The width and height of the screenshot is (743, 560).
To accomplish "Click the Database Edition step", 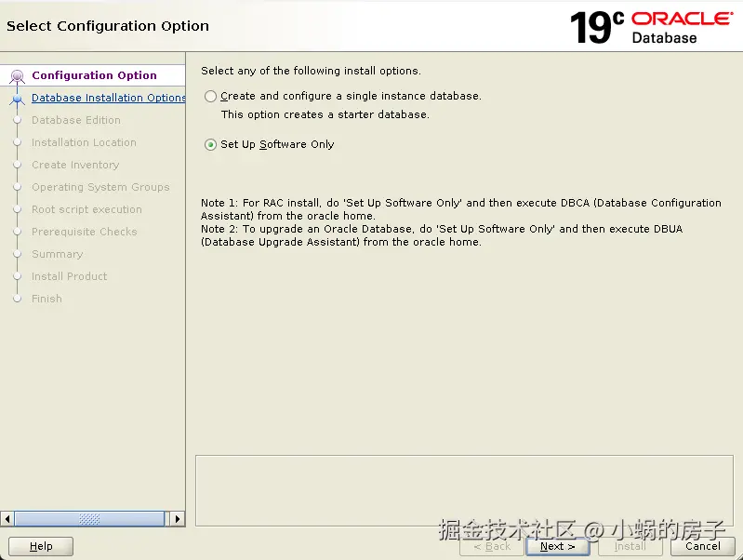I will click(x=76, y=120).
